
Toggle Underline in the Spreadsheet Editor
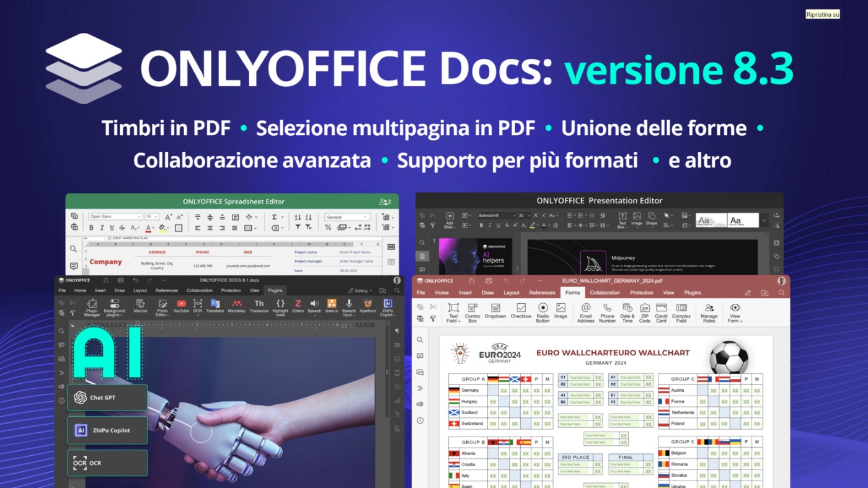tap(112, 228)
